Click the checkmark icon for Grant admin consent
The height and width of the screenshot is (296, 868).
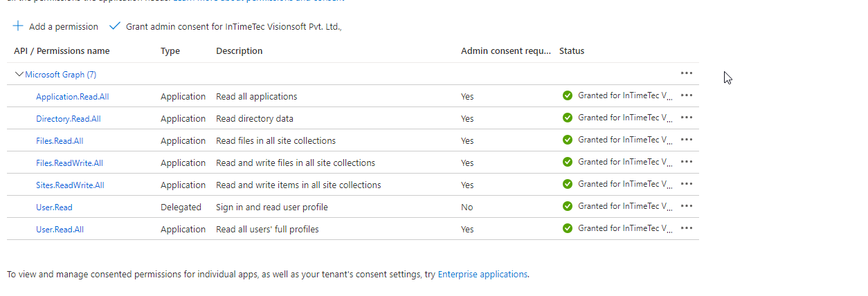tap(115, 26)
